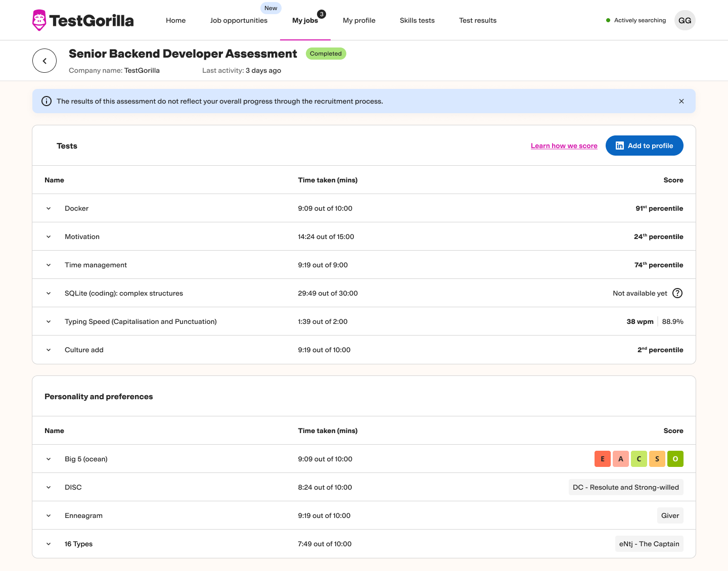Click the 29:49 out of 30:00 time
Screen dimensions: 728x571
click(x=328, y=293)
